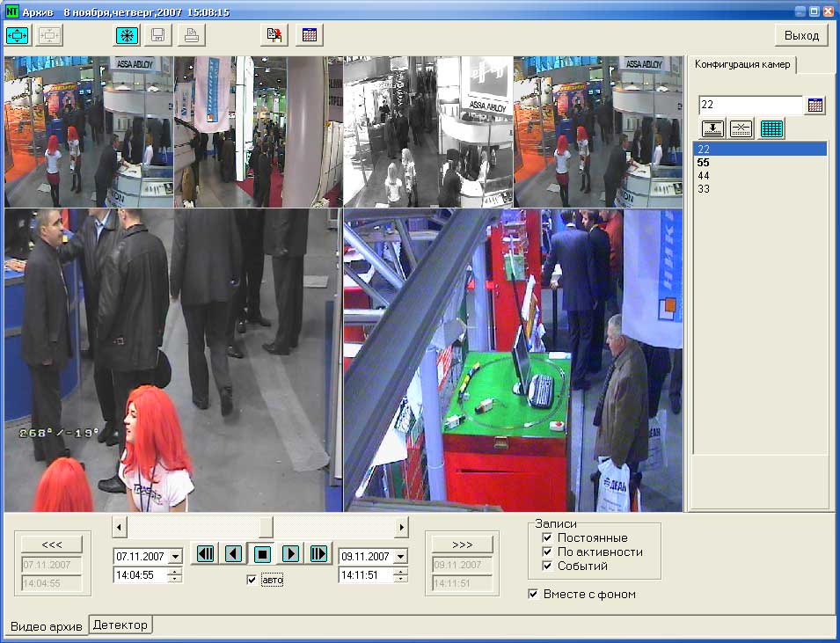This screenshot has width=840, height=643.
Task: Click the Выход button
Action: (x=800, y=35)
